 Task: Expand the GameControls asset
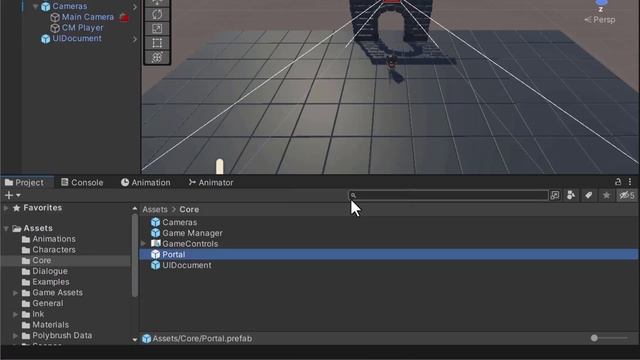pyautogui.click(x=143, y=243)
